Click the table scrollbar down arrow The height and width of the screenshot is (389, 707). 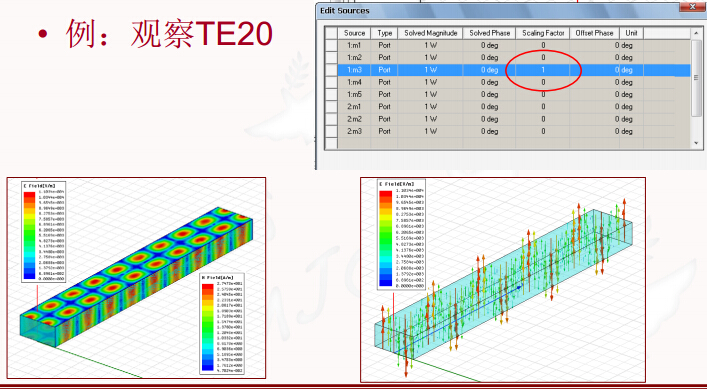coord(696,143)
